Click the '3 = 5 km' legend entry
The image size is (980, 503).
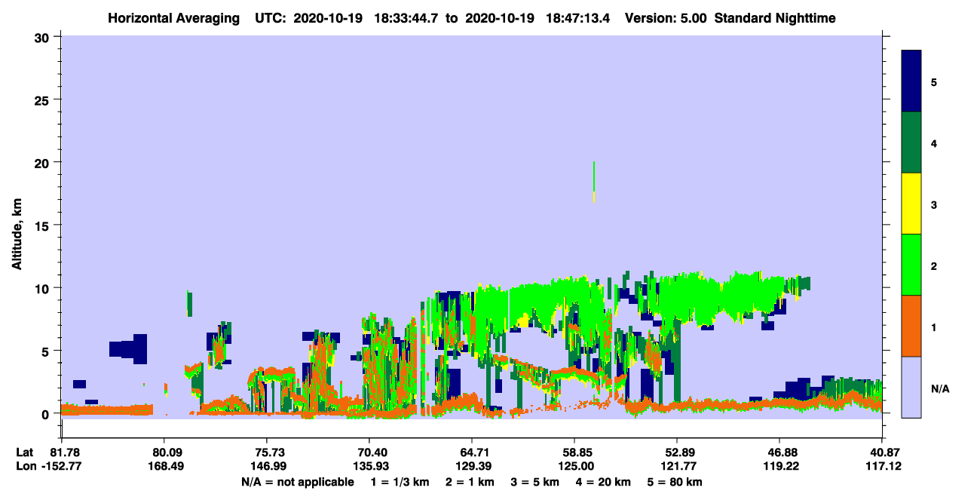536,482
